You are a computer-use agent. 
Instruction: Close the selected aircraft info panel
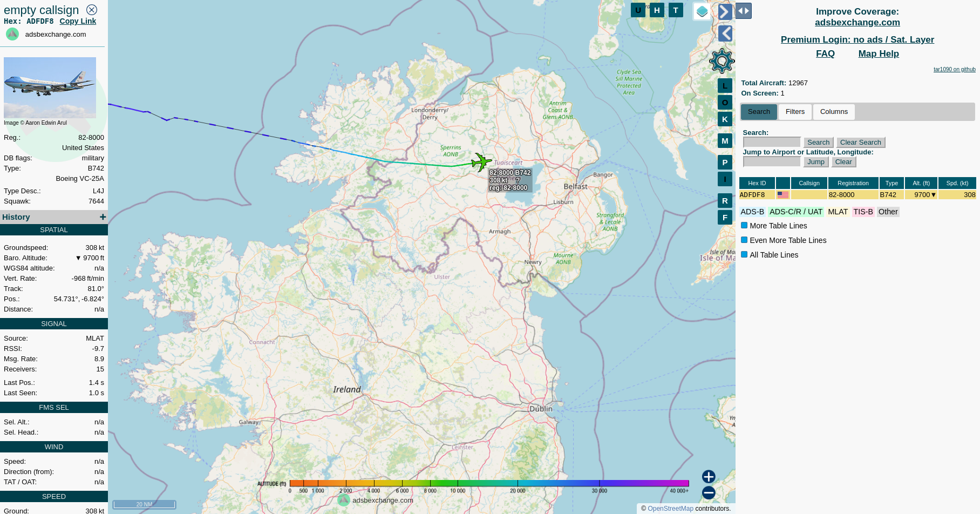pos(92,10)
